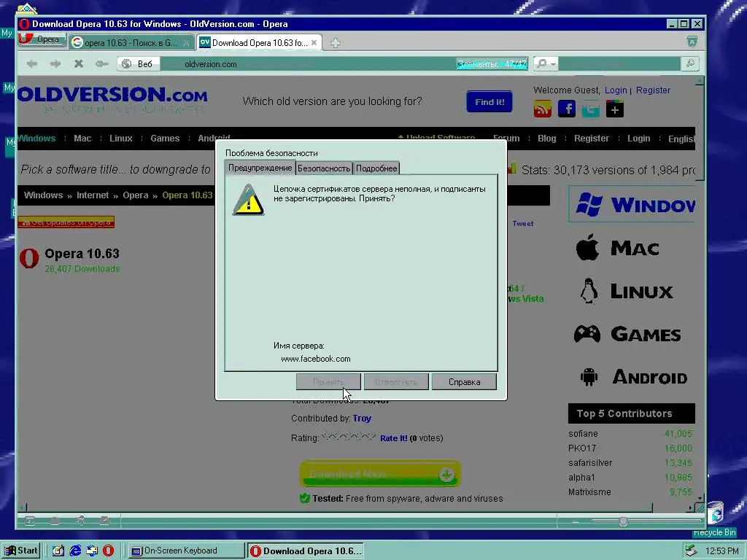Click the Принять button
Image resolution: width=747 pixels, height=560 pixels.
328,382
